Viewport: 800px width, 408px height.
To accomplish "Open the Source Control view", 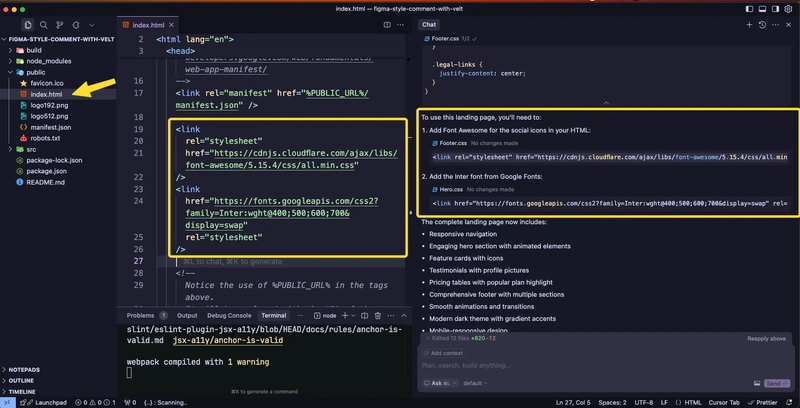I will pos(61,24).
